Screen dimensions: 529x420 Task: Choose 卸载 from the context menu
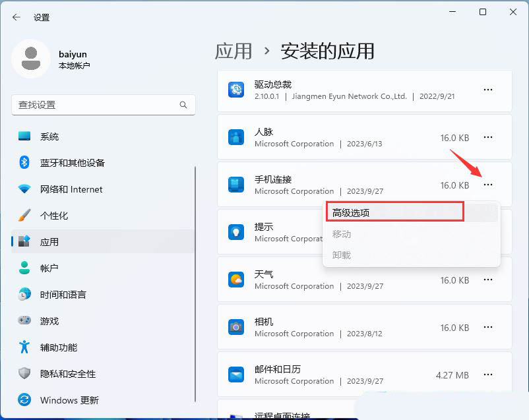[342, 255]
